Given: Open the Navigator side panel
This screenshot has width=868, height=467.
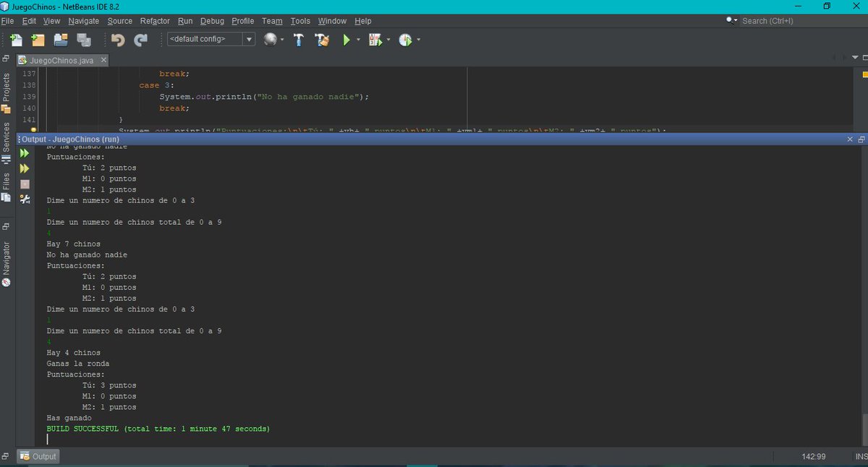Looking at the screenshot, I should point(6,264).
